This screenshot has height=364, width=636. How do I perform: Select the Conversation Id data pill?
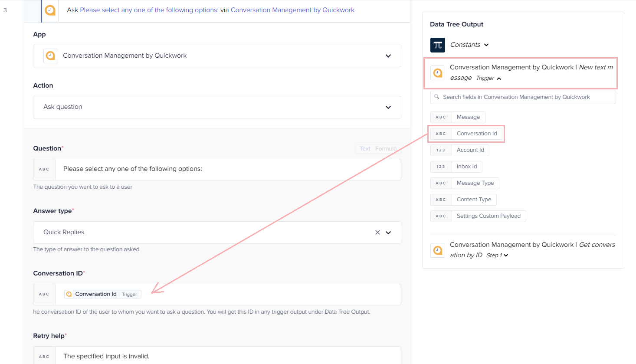tap(477, 134)
